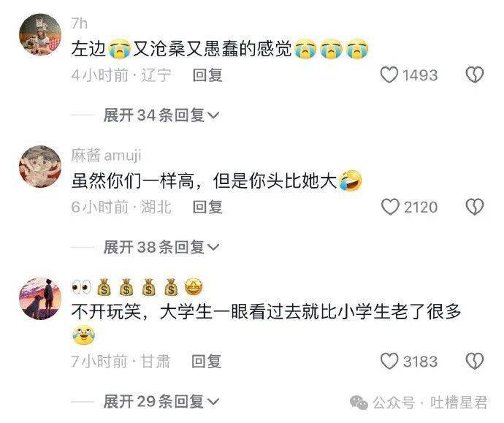Viewport: 504px width, 423px height.
Task: Open the money-bag emoji username
Action: coord(137,286)
